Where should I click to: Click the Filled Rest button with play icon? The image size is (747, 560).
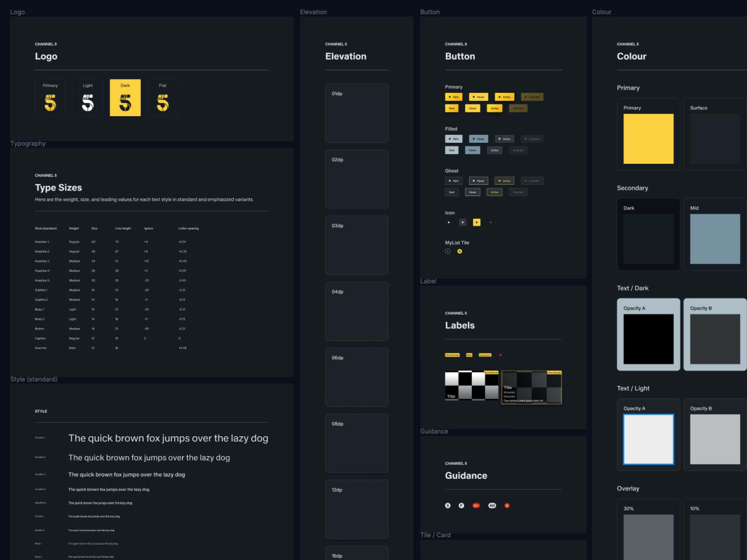click(453, 139)
